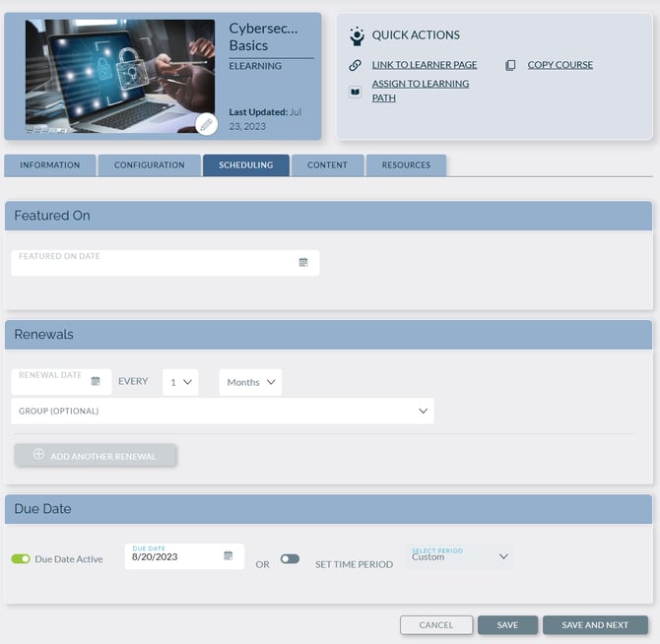The width and height of the screenshot is (660, 644).
Task: Disable the Due Date Active toggle
Action: [x=21, y=559]
